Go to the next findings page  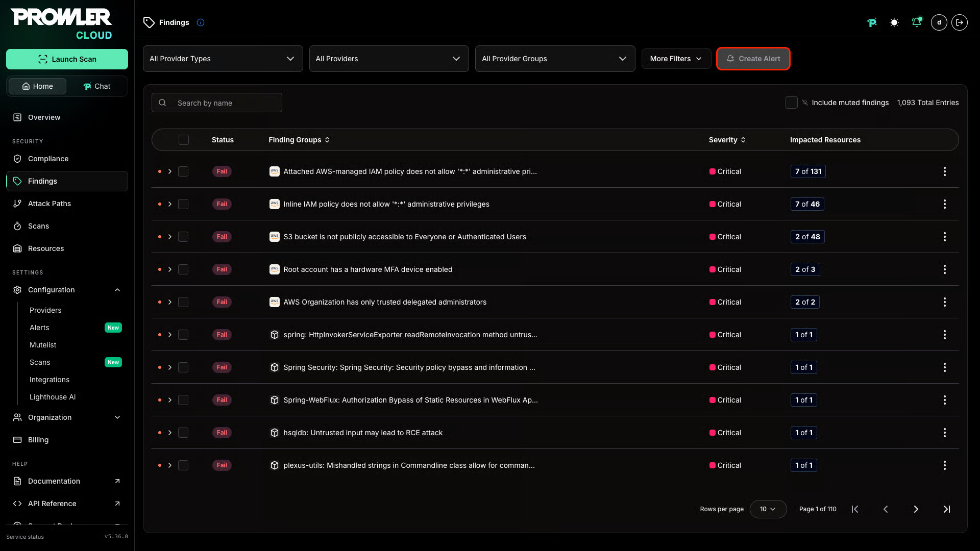(916, 509)
